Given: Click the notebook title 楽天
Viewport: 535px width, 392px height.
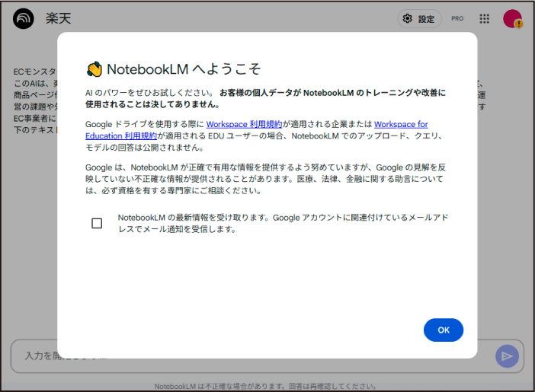Looking at the screenshot, I should tap(59, 18).
